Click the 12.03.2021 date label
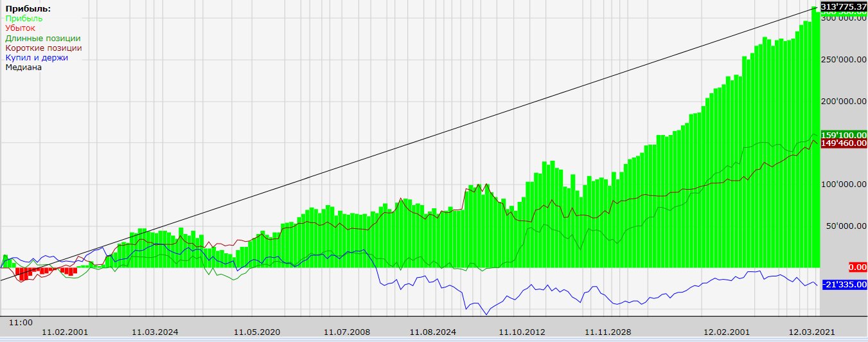Screen dimensions: 868x342 click(x=812, y=332)
